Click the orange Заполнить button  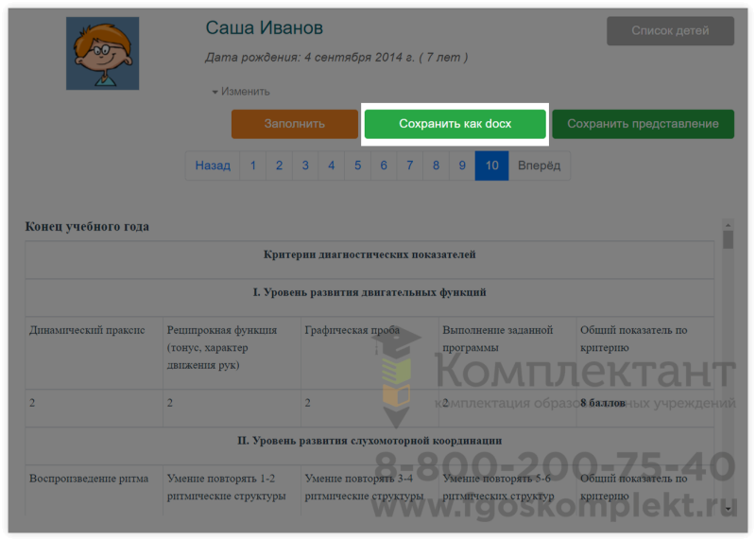tap(294, 124)
